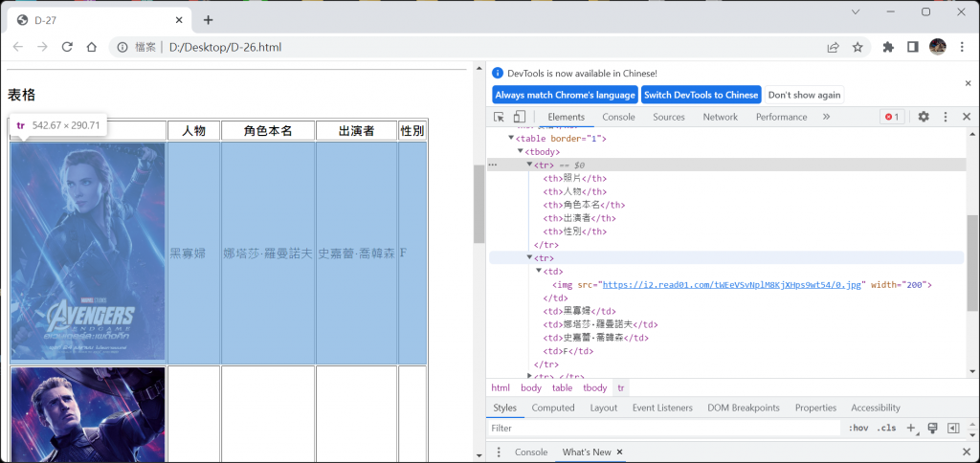Open DevTools settings gear
This screenshot has height=463, width=980.
click(x=924, y=117)
